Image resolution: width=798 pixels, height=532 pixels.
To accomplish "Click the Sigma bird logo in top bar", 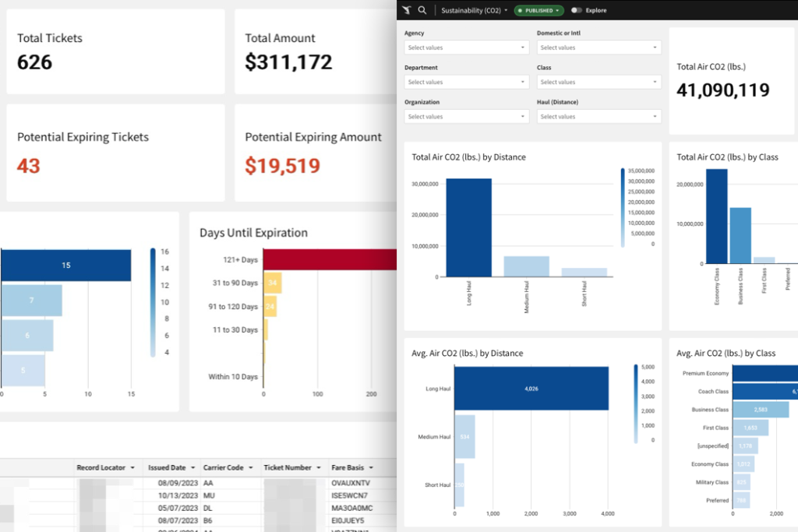I will click(x=406, y=10).
